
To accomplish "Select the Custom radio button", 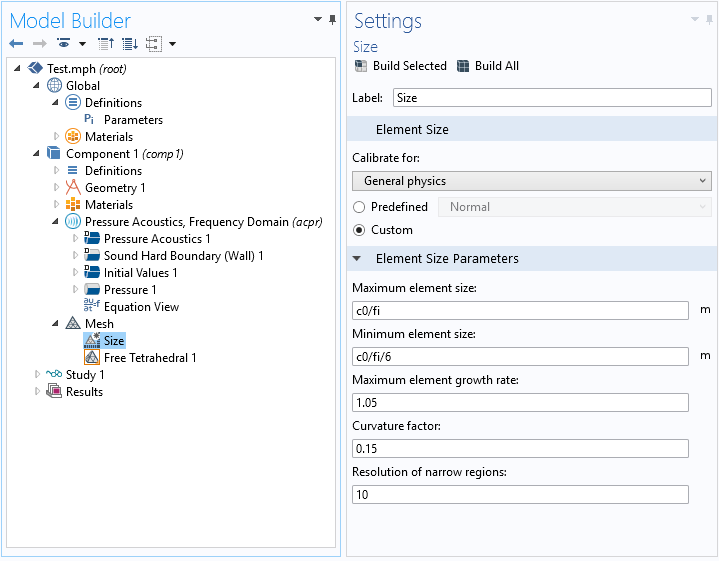I will point(359,230).
